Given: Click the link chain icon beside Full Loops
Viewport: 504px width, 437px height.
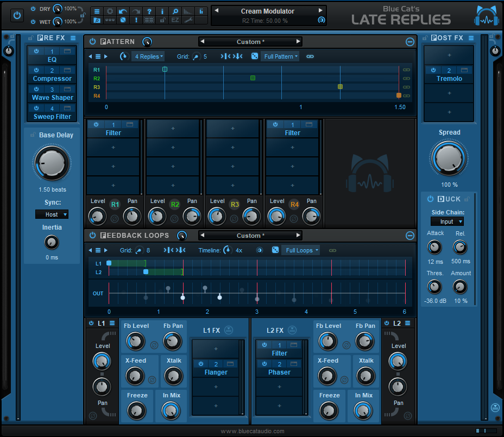Looking at the screenshot, I should point(333,250).
